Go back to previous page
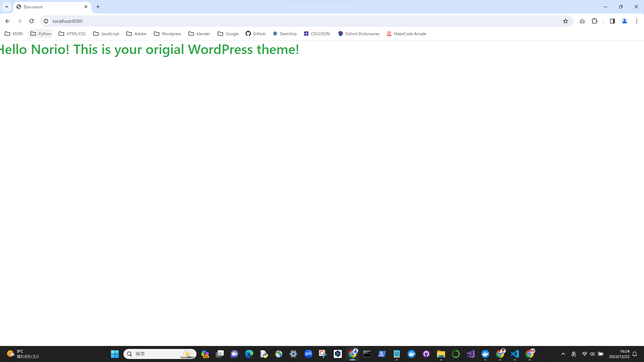 [x=7, y=21]
